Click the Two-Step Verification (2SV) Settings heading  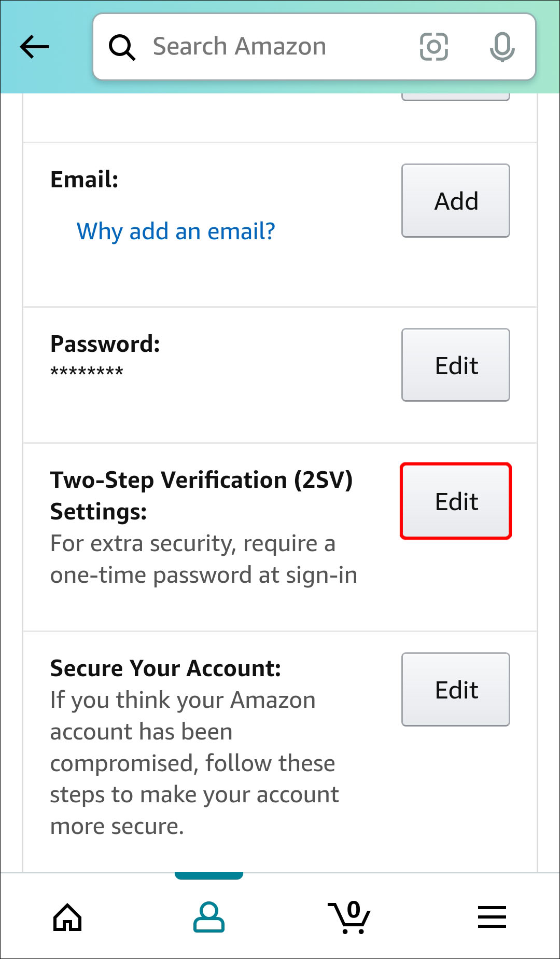[x=201, y=496]
